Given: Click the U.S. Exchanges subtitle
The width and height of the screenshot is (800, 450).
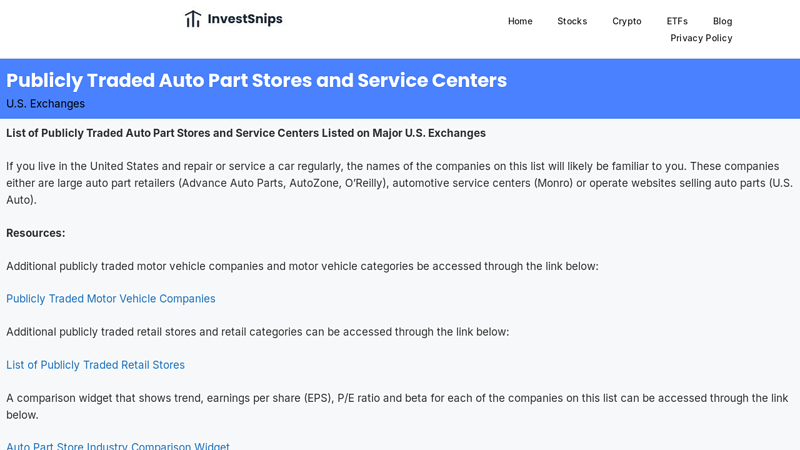Looking at the screenshot, I should coord(45,104).
